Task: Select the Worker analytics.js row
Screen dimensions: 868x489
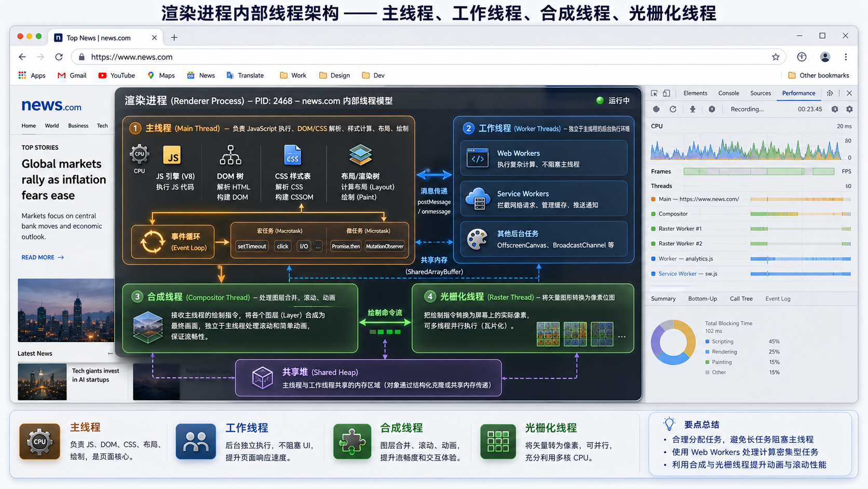Action: (751, 259)
